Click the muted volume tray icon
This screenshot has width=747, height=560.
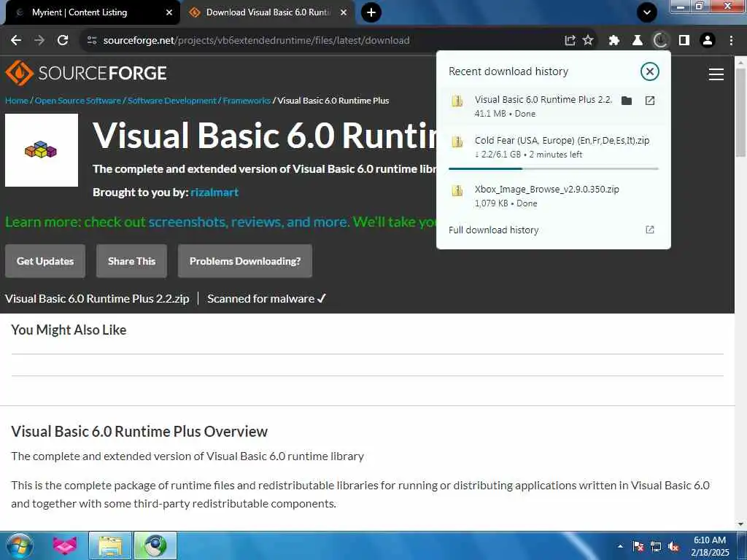673,547
